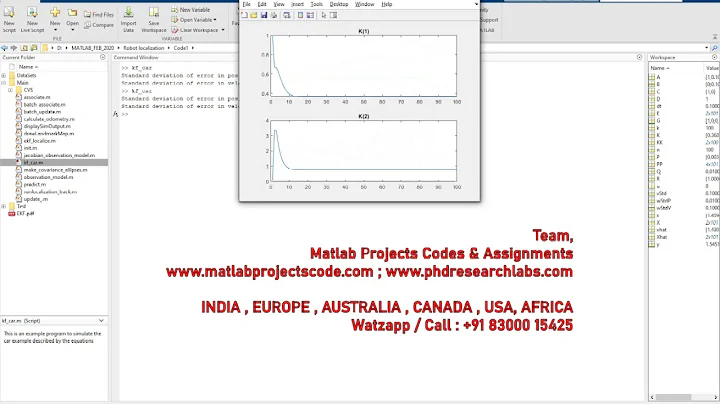This screenshot has height=404, width=720.
Task: Click Code1 in the address path
Action: coord(181,48)
